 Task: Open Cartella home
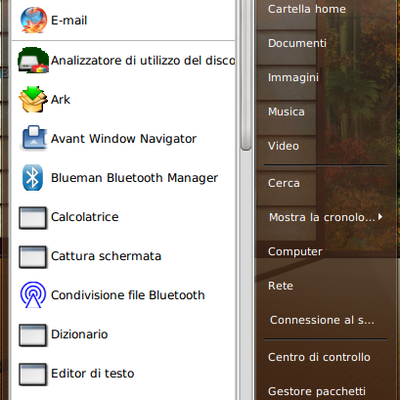click(x=307, y=9)
